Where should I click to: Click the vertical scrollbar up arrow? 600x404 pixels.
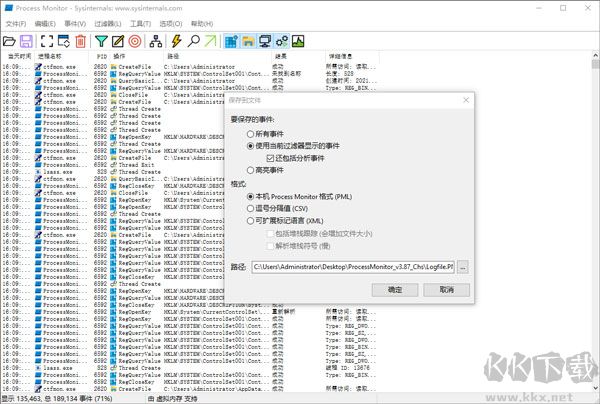pyautogui.click(x=595, y=55)
